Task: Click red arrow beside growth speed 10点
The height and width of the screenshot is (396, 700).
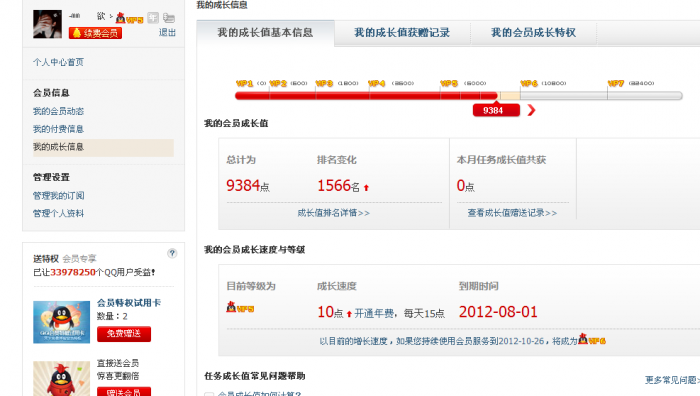Action: tap(349, 314)
